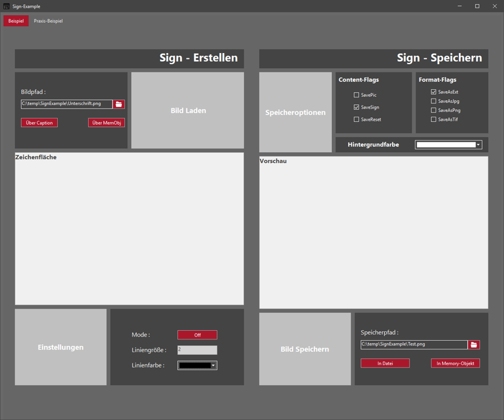Uncheck the SaveSign checkbox
Screen dimensions: 504x420
(x=356, y=107)
